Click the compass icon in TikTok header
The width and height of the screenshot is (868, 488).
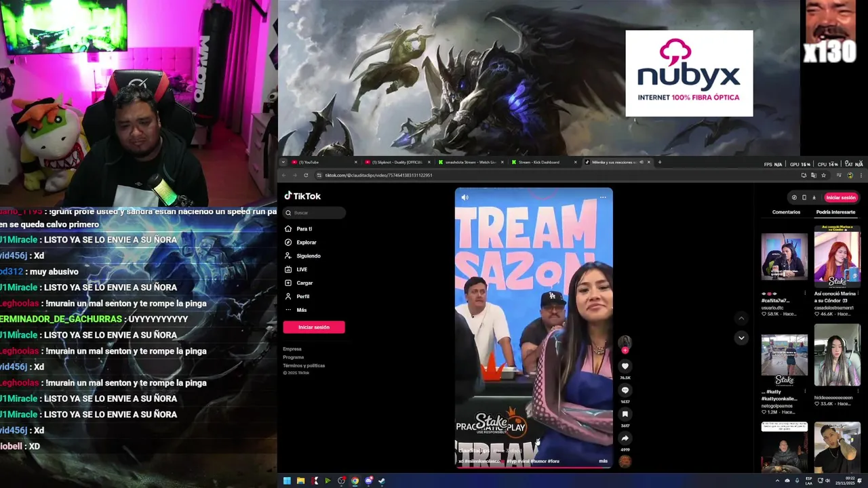(794, 197)
